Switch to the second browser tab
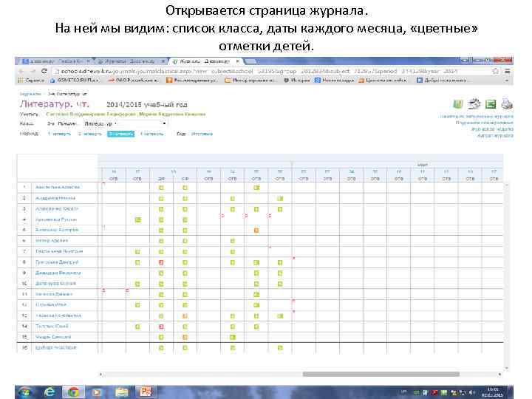 (129, 61)
